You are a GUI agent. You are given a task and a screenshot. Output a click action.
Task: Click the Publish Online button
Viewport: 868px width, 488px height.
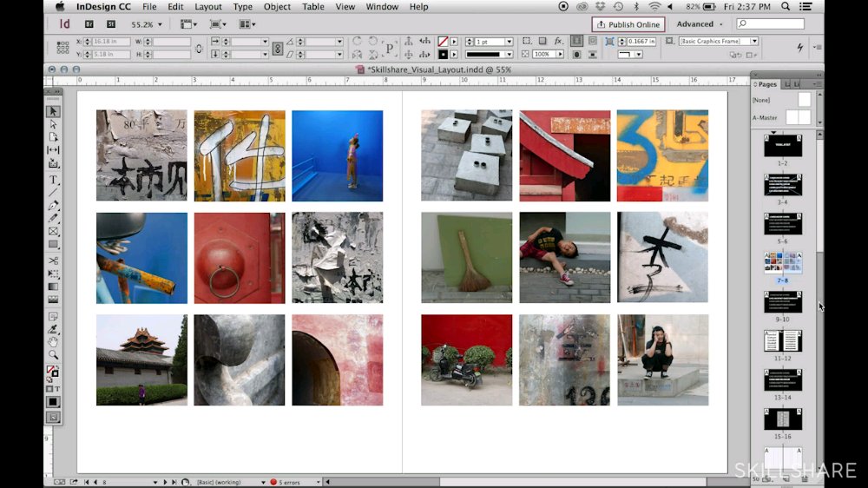click(628, 24)
